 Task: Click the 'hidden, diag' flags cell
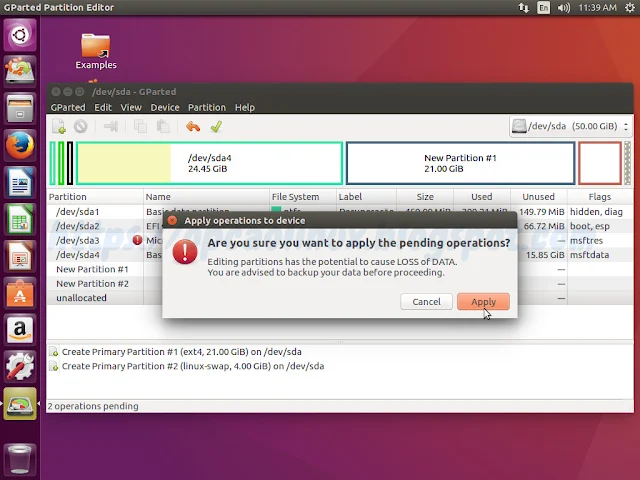point(596,212)
